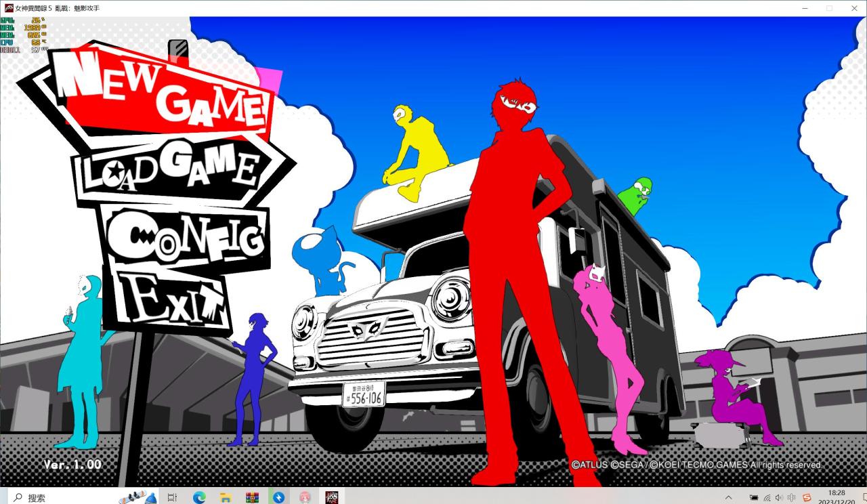867x504 pixels.
Task: Open the clock showing 18:28
Action: tap(836, 497)
